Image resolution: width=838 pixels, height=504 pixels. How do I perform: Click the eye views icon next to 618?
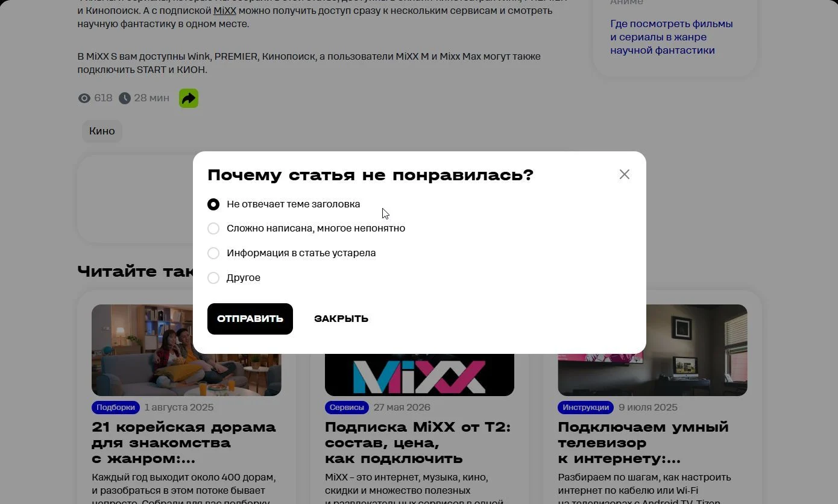(84, 98)
